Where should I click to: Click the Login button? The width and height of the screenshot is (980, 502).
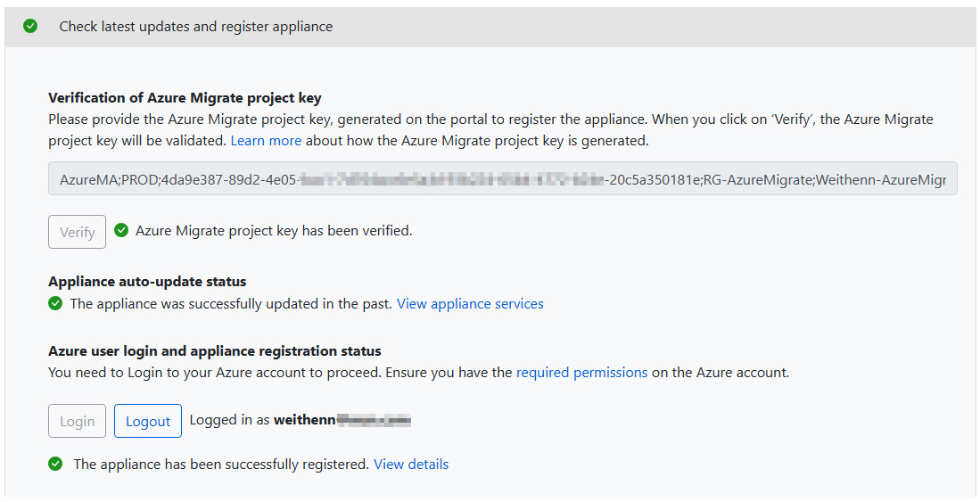point(77,422)
